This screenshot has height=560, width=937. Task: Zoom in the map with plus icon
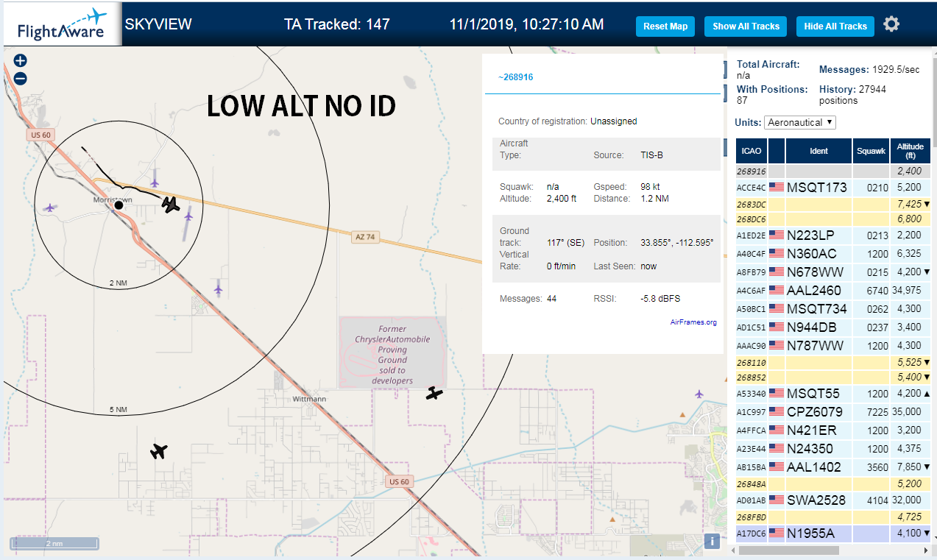pos(21,61)
